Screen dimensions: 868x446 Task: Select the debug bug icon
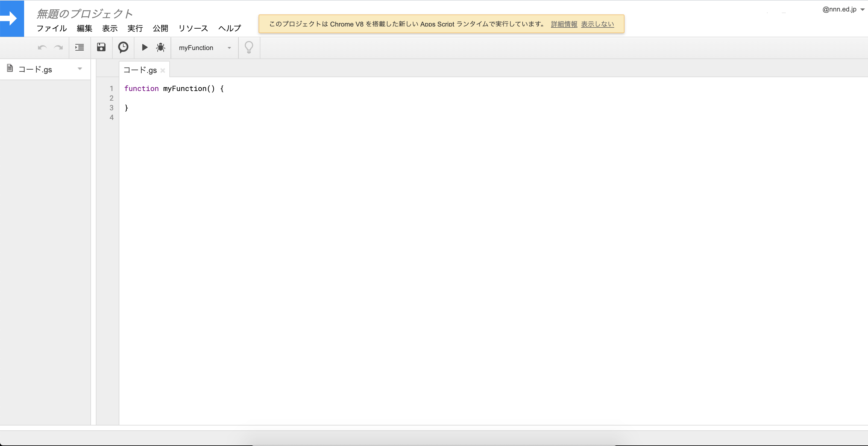[160, 48]
